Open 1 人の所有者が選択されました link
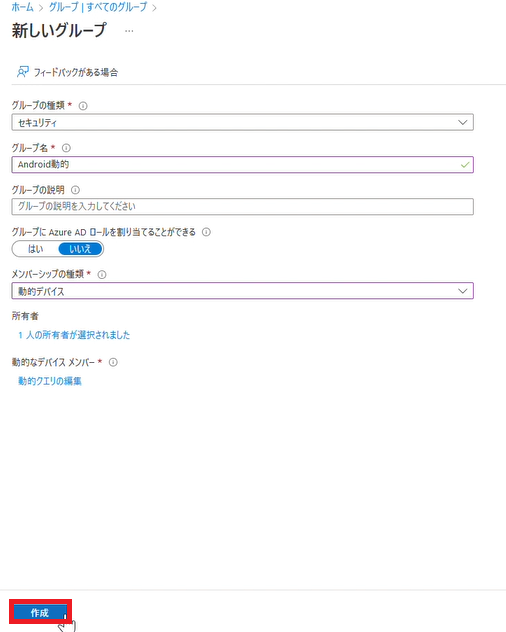This screenshot has height=632, width=506. click(74, 335)
